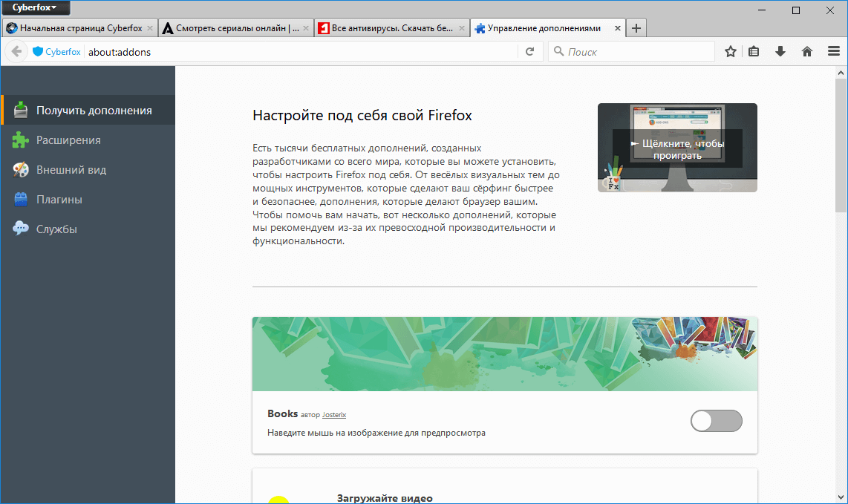Viewport: 848px width, 504px height.
Task: Toggle the Books theme switch on
Action: [716, 421]
